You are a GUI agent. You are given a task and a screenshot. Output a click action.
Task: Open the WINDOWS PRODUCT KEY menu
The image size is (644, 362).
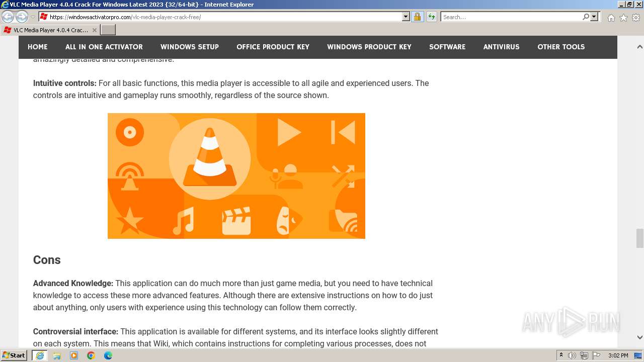(x=369, y=47)
